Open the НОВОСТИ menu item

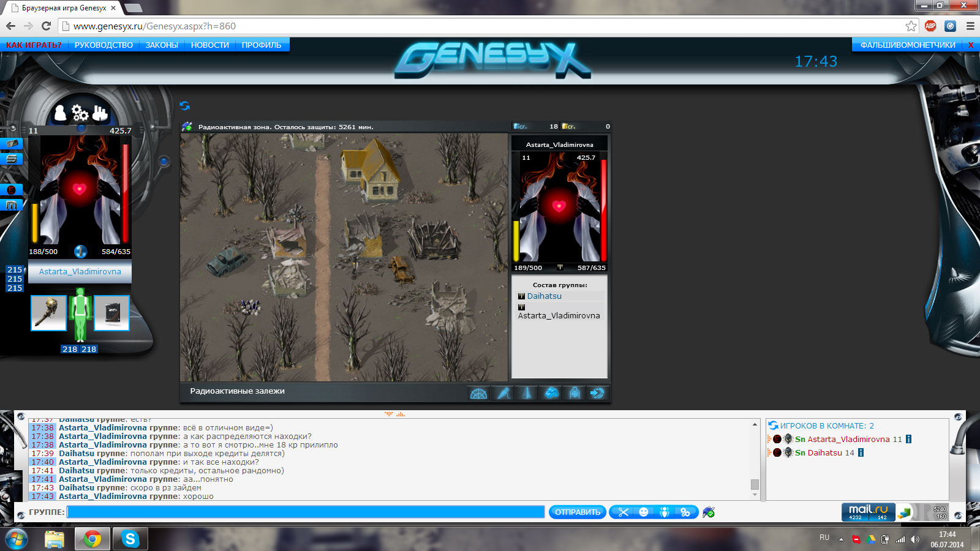pyautogui.click(x=210, y=45)
